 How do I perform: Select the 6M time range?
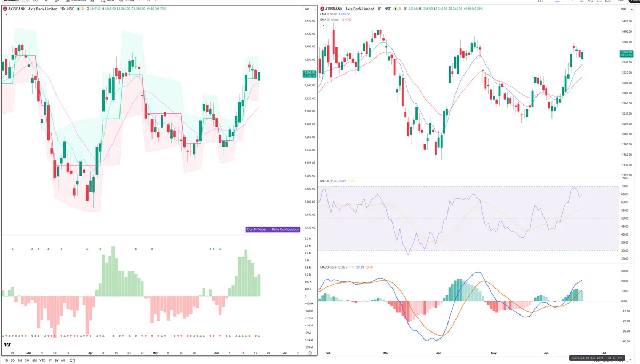click(x=34, y=360)
